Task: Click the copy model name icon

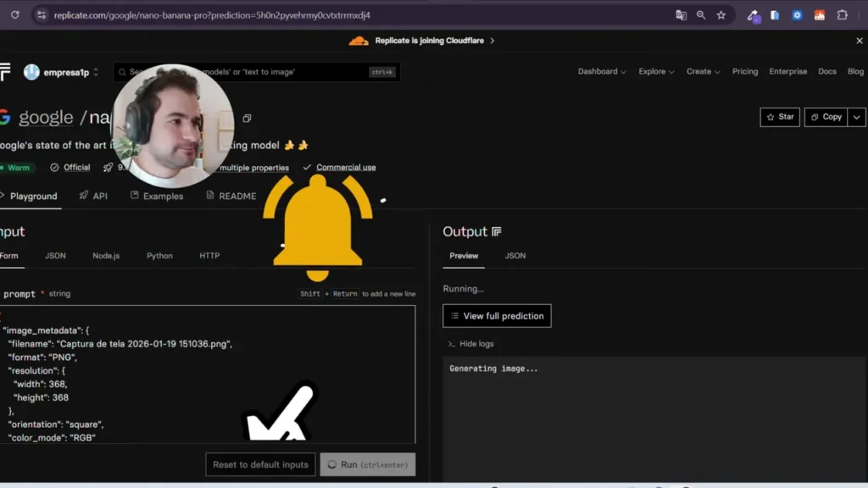Action: (x=247, y=119)
